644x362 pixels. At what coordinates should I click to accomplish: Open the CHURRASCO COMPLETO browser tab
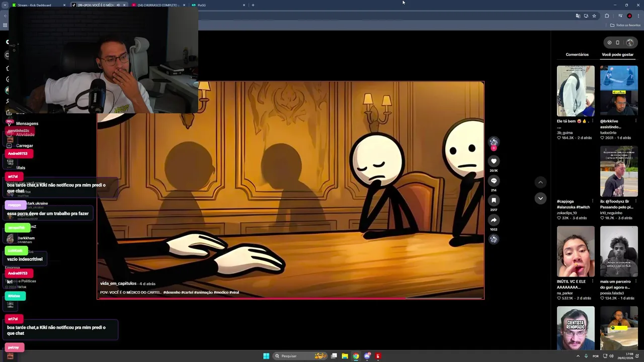coord(159,5)
